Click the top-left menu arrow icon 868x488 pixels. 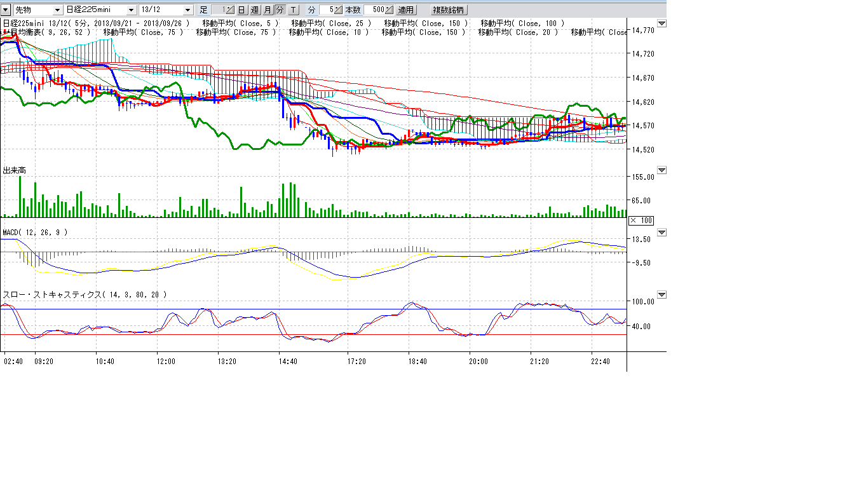pyautogui.click(x=6, y=10)
